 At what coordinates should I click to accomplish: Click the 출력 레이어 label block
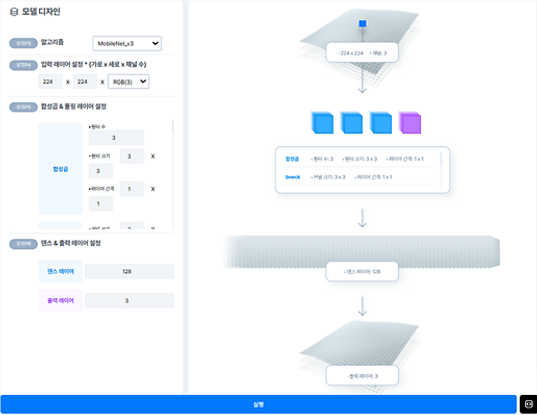(60, 300)
